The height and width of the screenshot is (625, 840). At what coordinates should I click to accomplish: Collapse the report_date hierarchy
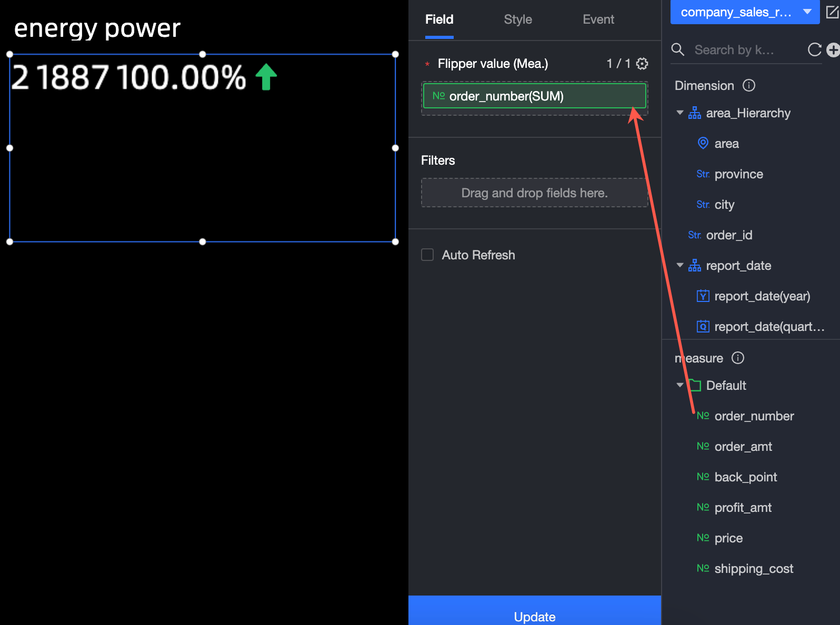click(680, 265)
